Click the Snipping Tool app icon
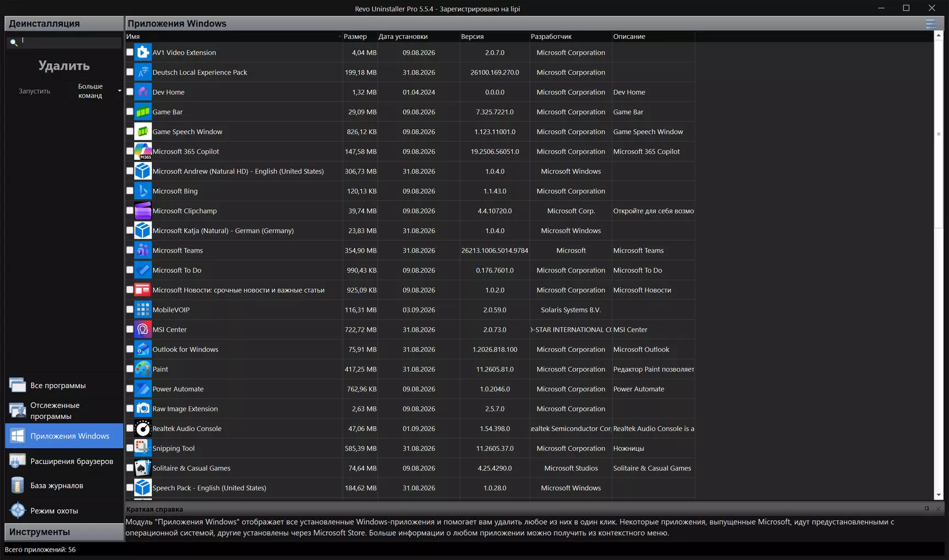 coord(143,447)
